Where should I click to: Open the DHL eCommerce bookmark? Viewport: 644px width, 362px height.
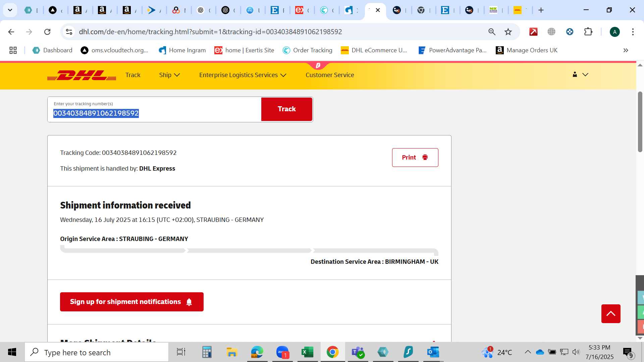374,50
